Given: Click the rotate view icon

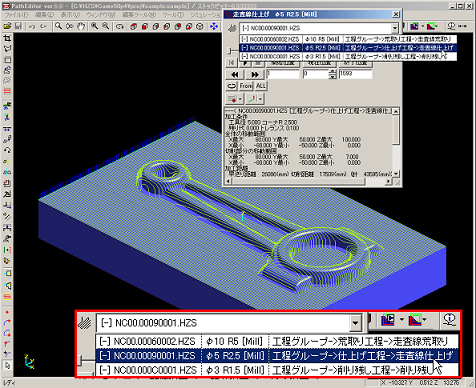Looking at the screenshot, I should click(x=120, y=27).
